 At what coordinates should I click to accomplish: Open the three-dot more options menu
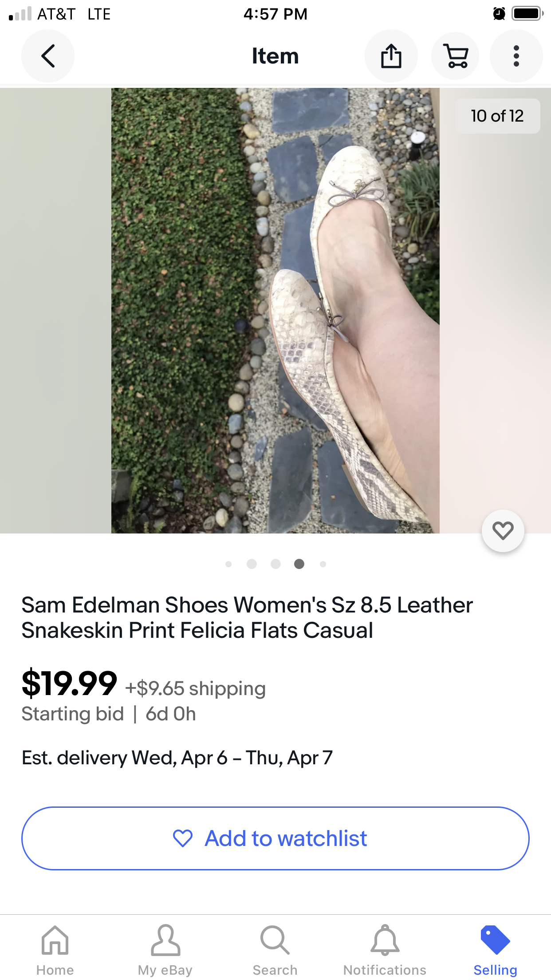point(516,56)
